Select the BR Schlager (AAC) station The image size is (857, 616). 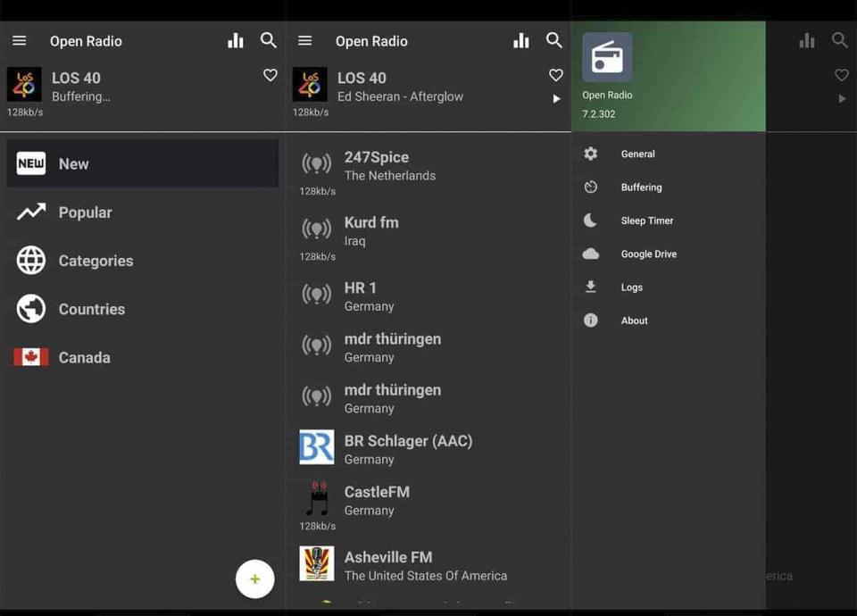428,449
